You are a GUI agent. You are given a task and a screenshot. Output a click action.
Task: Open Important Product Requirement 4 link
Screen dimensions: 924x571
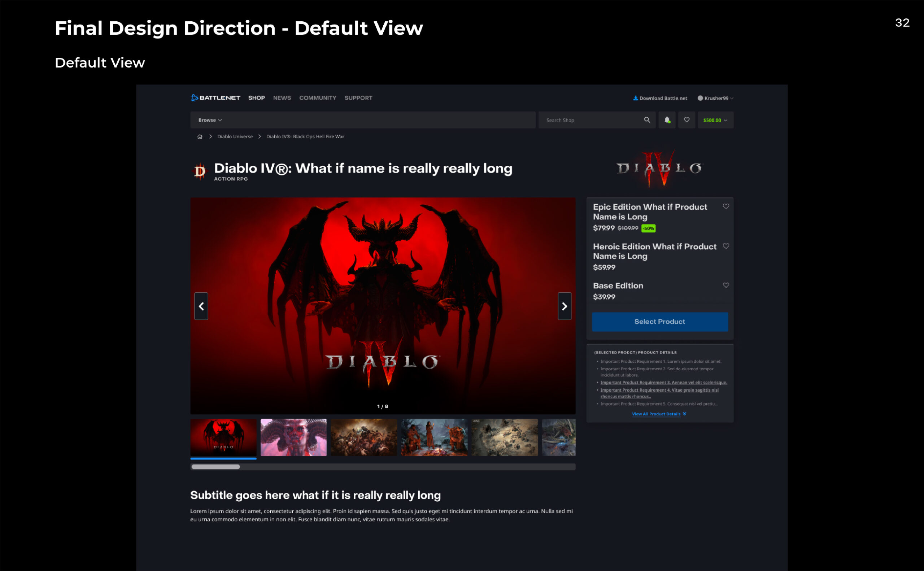(x=659, y=393)
